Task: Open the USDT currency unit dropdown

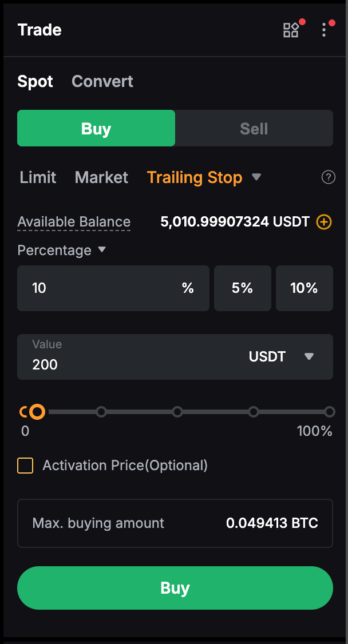Action: pos(309,357)
